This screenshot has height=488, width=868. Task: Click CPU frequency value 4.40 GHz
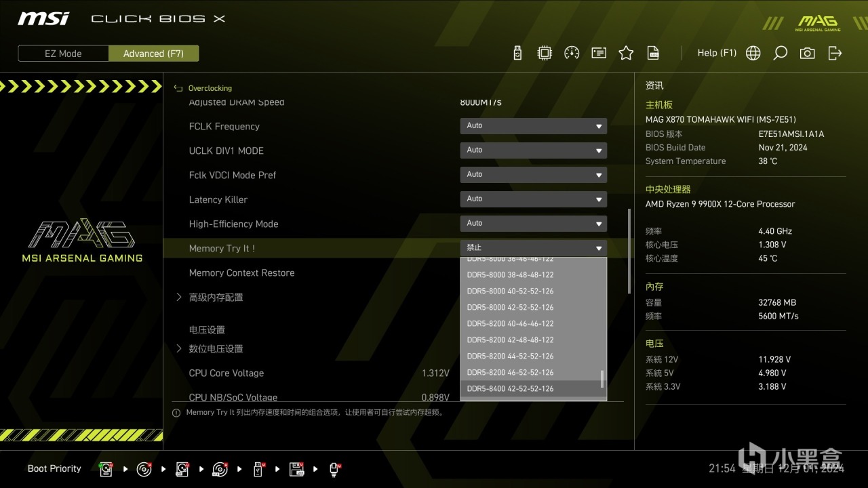[x=775, y=231]
